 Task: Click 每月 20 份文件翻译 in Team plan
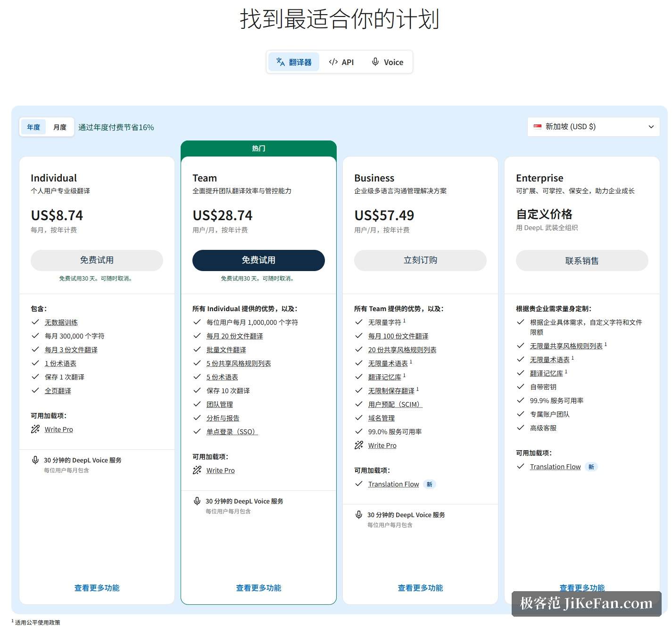coord(235,336)
